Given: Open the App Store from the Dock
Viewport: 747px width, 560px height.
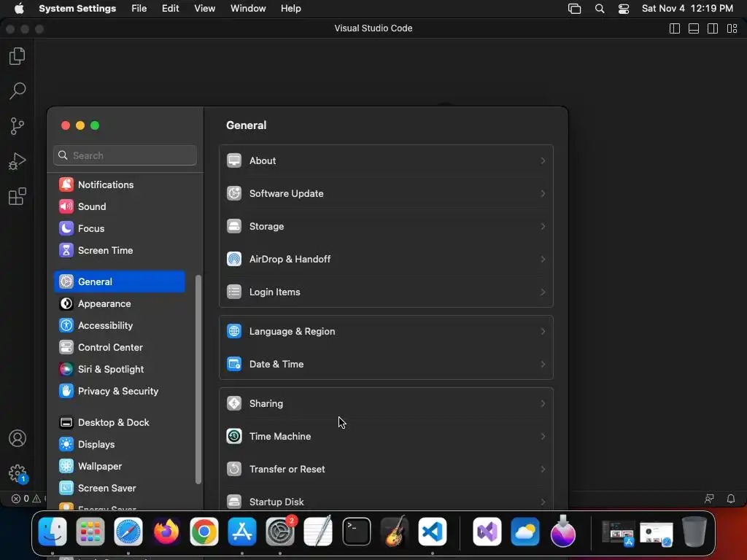Looking at the screenshot, I should (242, 532).
